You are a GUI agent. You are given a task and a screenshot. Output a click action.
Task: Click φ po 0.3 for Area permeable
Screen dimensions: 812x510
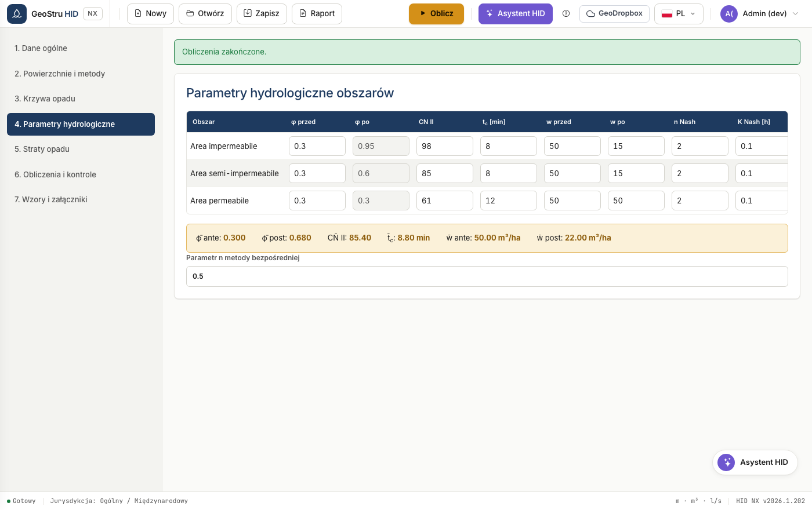pos(381,201)
